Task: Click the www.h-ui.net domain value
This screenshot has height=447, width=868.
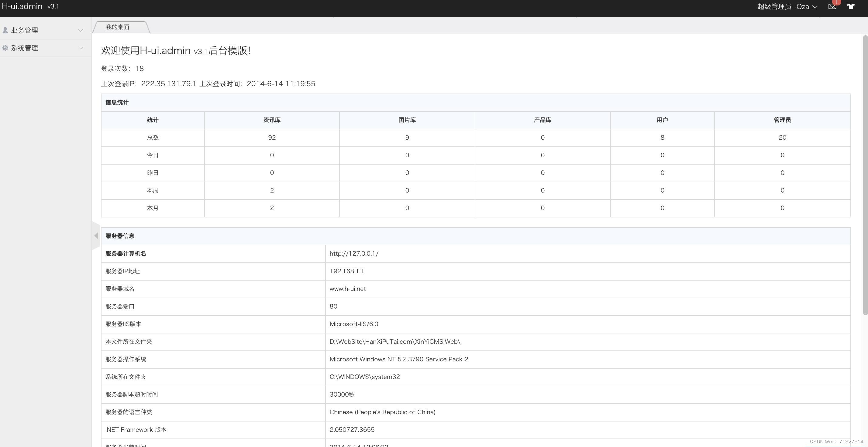Action: pyautogui.click(x=347, y=289)
